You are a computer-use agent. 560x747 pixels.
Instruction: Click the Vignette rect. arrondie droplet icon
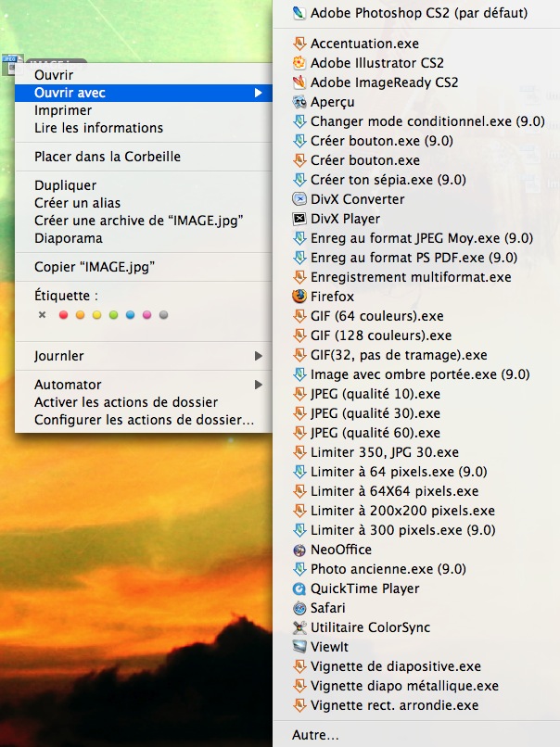pos(299,705)
